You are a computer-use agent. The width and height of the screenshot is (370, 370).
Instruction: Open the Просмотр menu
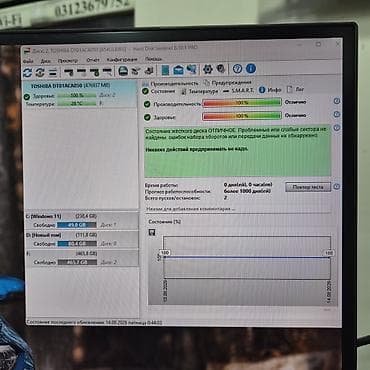pos(68,61)
